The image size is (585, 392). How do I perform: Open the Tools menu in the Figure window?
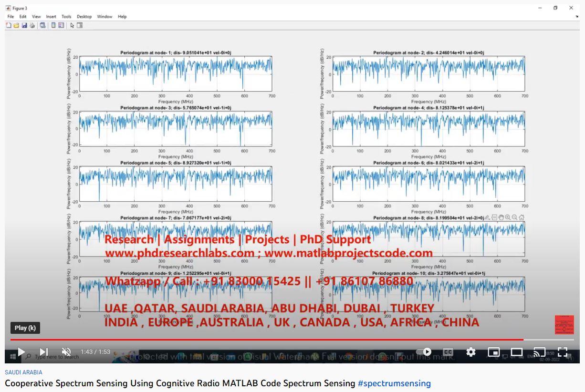[66, 17]
